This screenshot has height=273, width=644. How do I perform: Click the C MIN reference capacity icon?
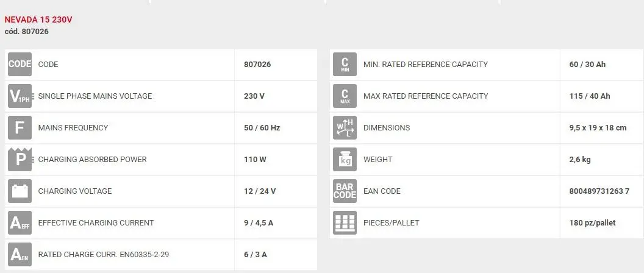(x=345, y=65)
